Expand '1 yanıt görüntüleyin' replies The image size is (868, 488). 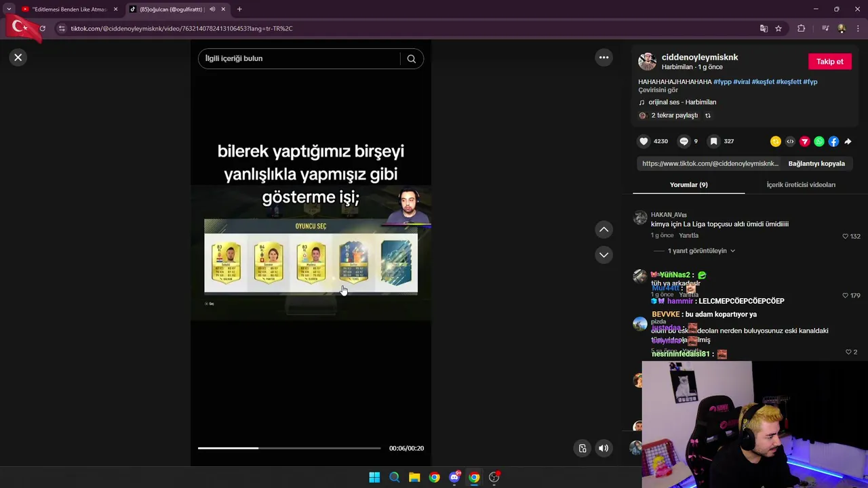pos(701,251)
